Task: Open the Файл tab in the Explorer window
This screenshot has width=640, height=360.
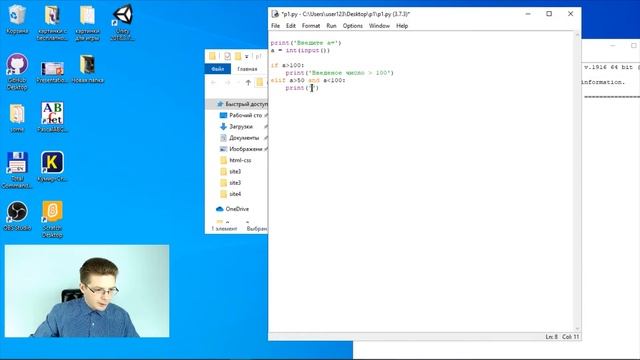Action: 218,69
